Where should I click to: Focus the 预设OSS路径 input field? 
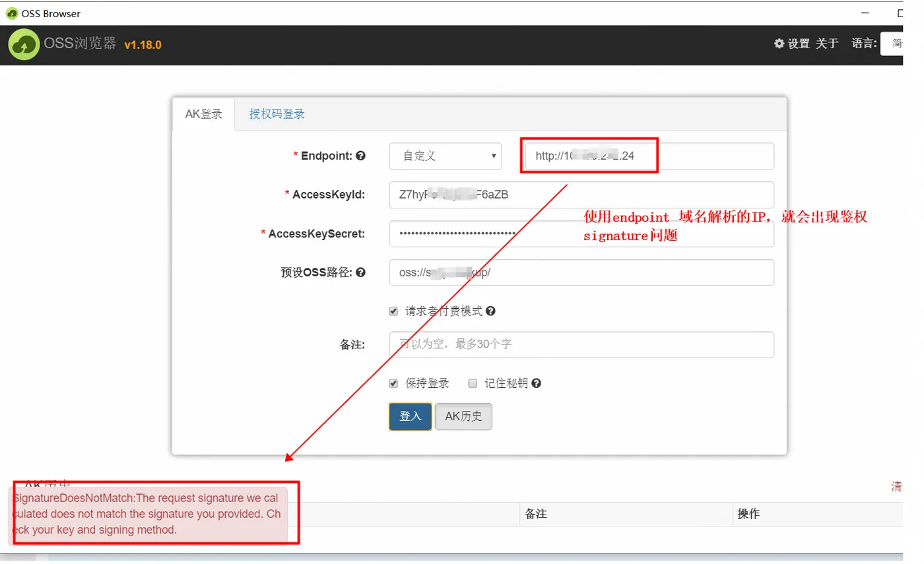[581, 272]
